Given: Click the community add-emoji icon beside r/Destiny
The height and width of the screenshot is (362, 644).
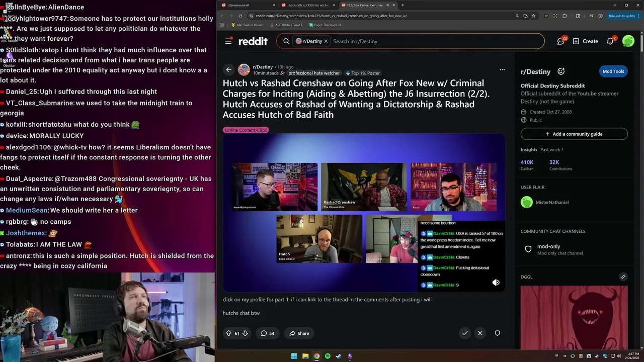Looking at the screenshot, I should [x=561, y=71].
